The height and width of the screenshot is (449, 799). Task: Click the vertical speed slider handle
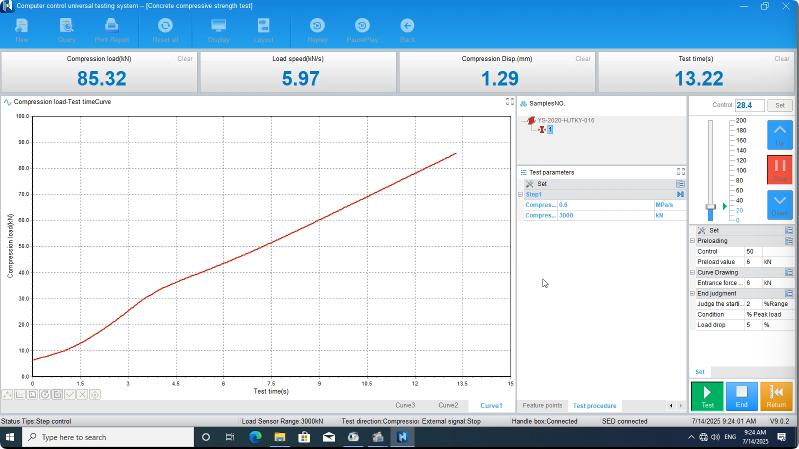coord(710,207)
